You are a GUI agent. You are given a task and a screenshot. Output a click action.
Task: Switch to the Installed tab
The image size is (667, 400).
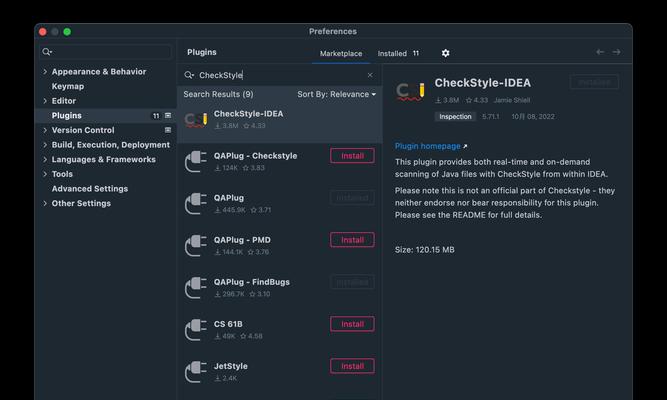click(398, 54)
